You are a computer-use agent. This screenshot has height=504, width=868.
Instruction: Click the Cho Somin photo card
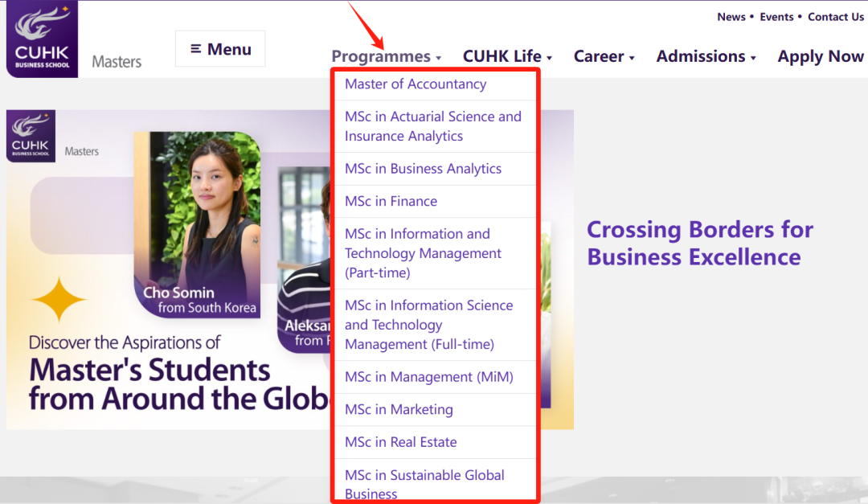197,224
